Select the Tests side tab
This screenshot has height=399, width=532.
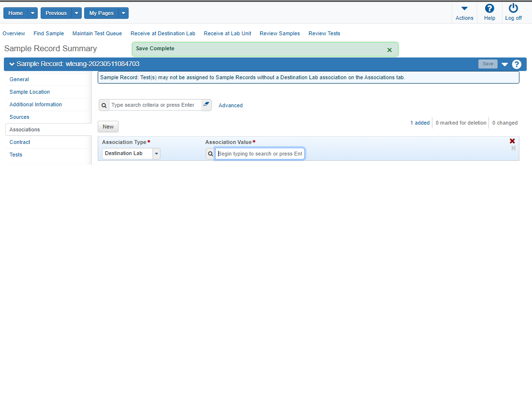[x=15, y=155]
